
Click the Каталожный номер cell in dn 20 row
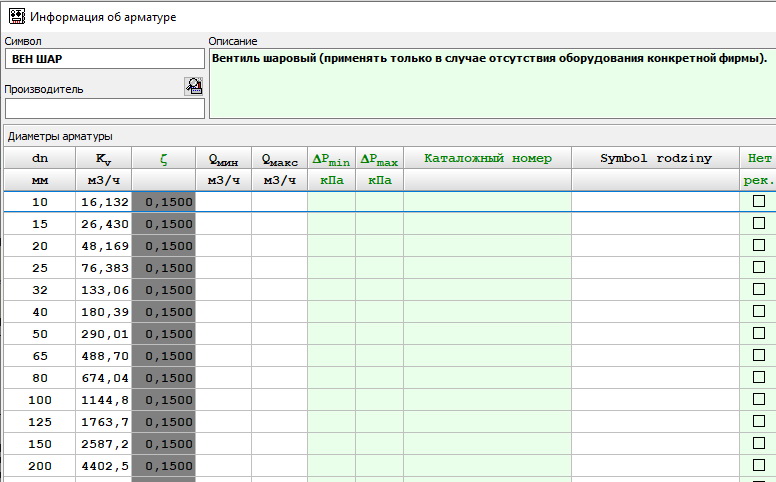(x=487, y=246)
